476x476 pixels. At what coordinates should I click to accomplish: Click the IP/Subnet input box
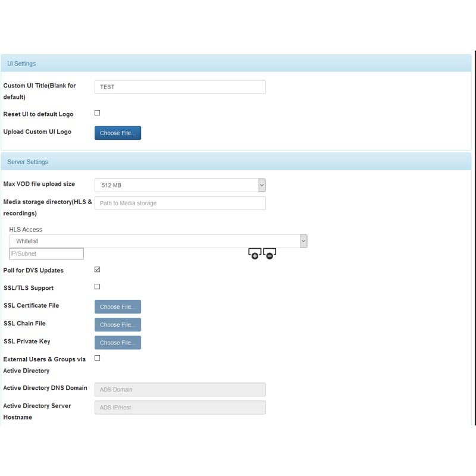(x=46, y=254)
